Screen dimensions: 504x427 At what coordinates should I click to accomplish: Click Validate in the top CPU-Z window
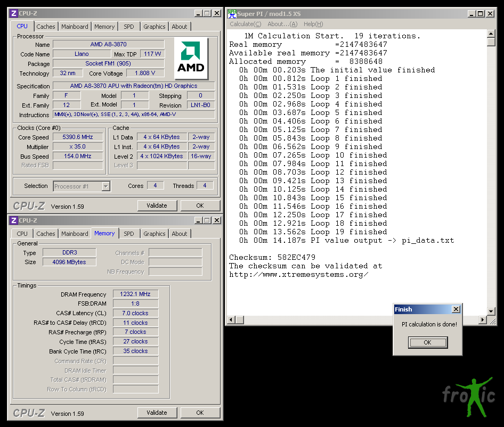(x=157, y=206)
